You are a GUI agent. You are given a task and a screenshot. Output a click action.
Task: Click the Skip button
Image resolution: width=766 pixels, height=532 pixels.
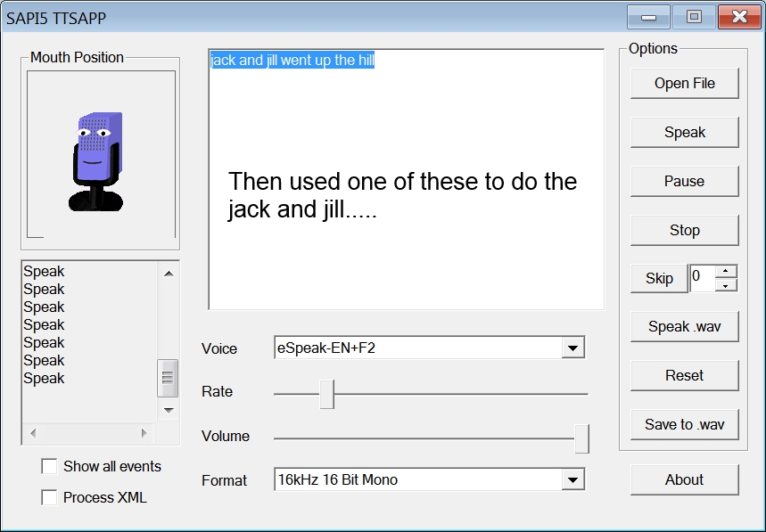click(659, 278)
